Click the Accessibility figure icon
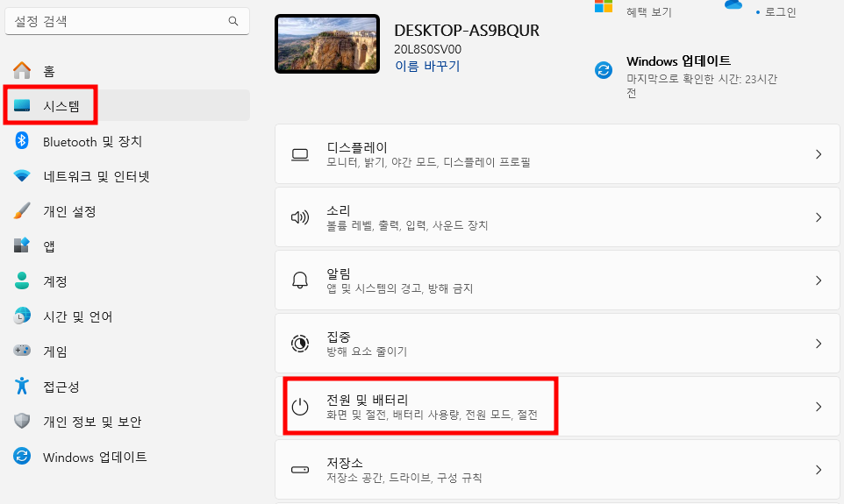844x504 pixels. (x=22, y=386)
